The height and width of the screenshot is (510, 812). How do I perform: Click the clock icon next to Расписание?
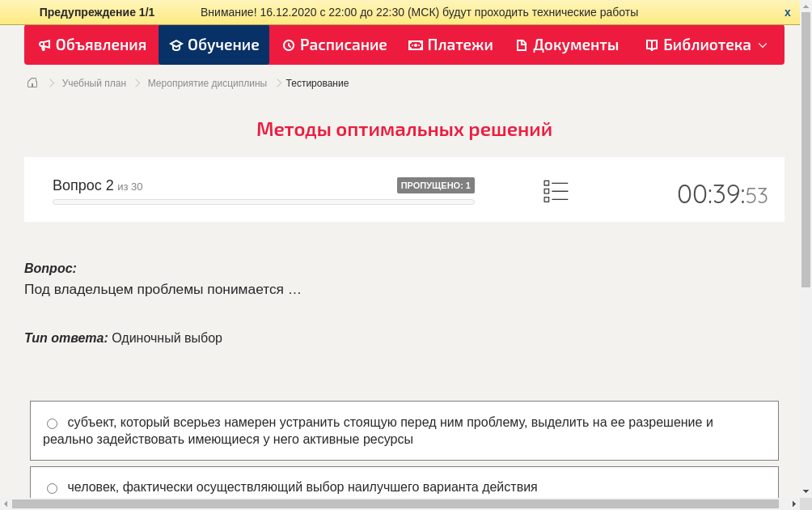[287, 45]
